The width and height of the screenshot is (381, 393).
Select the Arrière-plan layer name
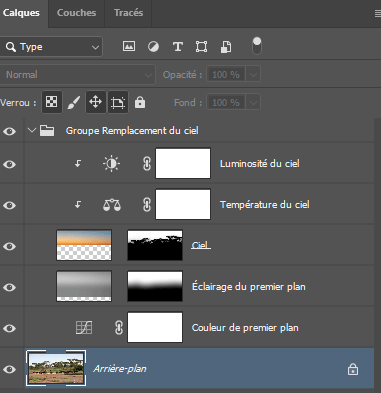click(x=120, y=369)
